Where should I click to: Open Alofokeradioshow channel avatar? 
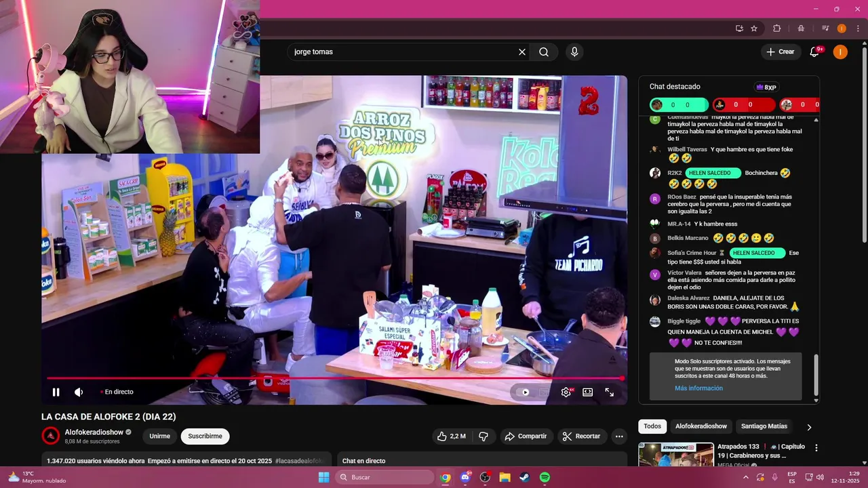coord(51,436)
